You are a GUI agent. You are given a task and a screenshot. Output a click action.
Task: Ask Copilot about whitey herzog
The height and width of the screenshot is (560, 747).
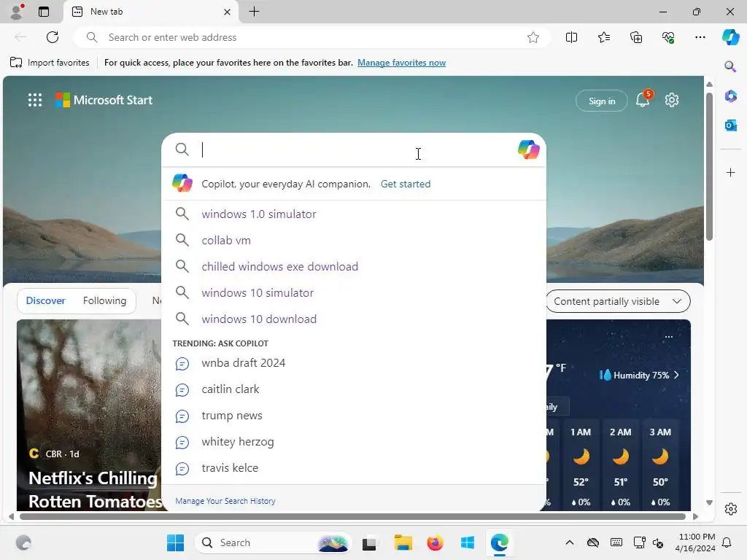[354, 441]
